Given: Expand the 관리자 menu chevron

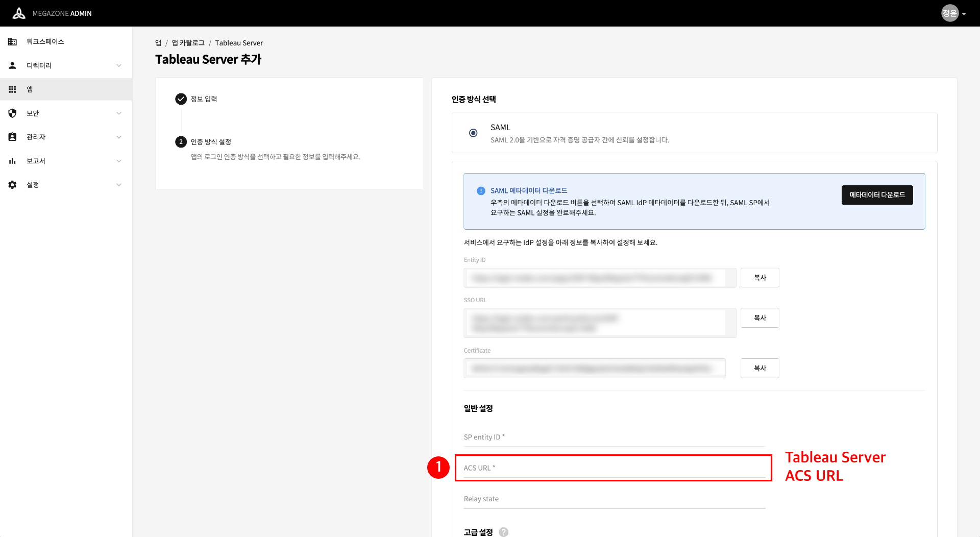Looking at the screenshot, I should [119, 137].
